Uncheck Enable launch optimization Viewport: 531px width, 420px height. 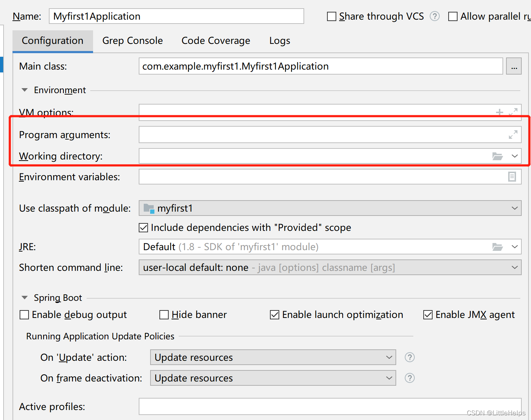click(274, 315)
